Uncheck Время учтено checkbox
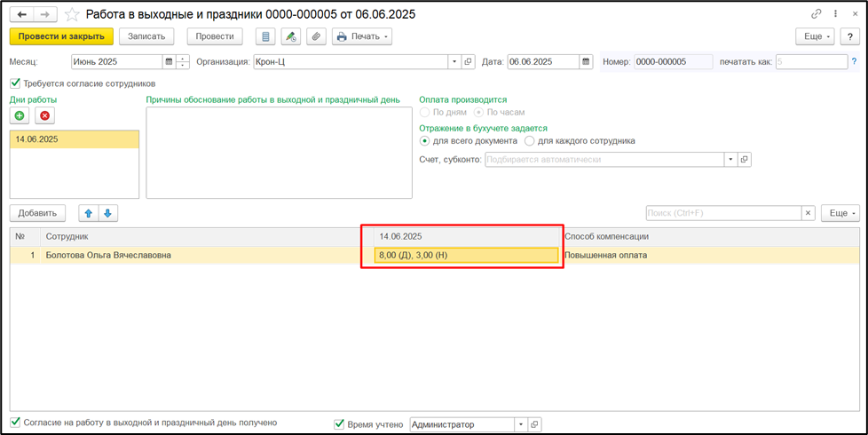The image size is (868, 435). coord(339,424)
